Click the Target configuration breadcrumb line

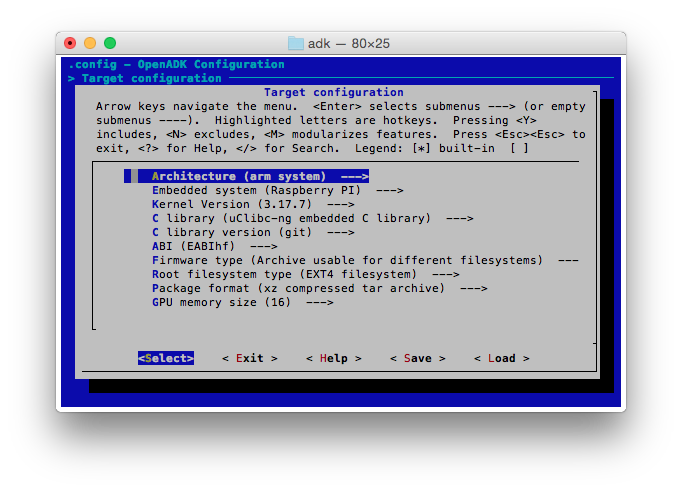pos(151,78)
